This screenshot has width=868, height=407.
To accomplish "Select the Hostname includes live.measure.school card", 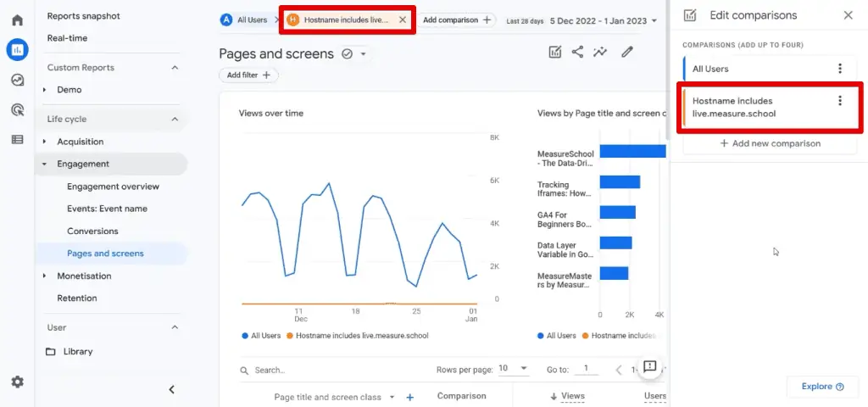I will pos(770,108).
